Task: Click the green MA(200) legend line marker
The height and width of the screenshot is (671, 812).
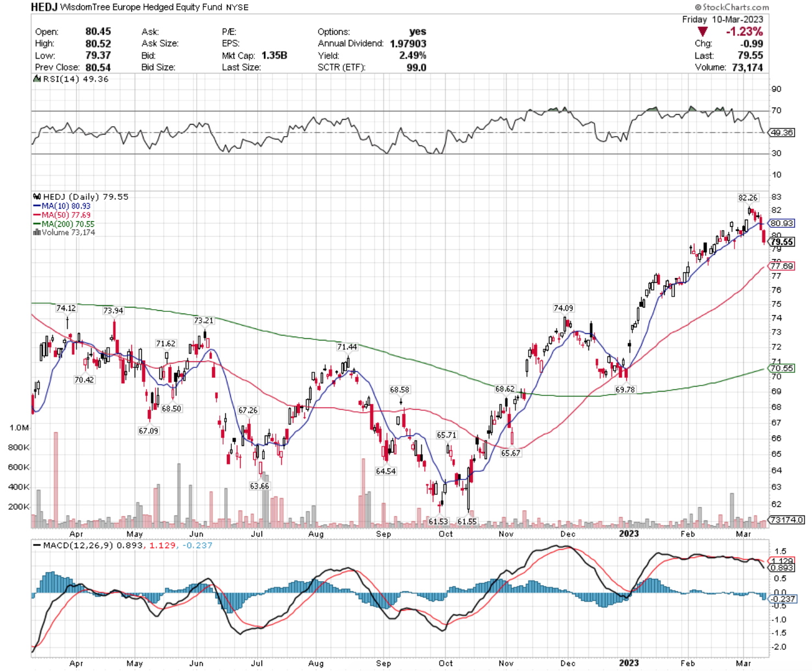Action: pyautogui.click(x=37, y=224)
